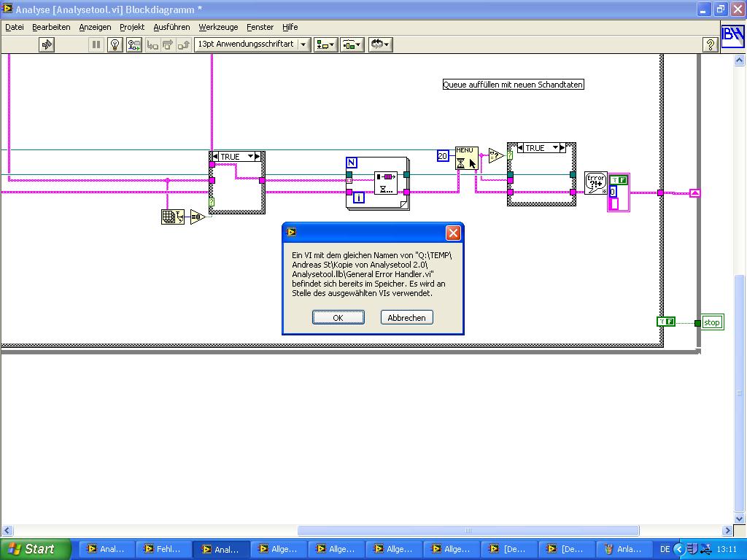
Task: Show next case of left case structure
Action: click(x=258, y=157)
